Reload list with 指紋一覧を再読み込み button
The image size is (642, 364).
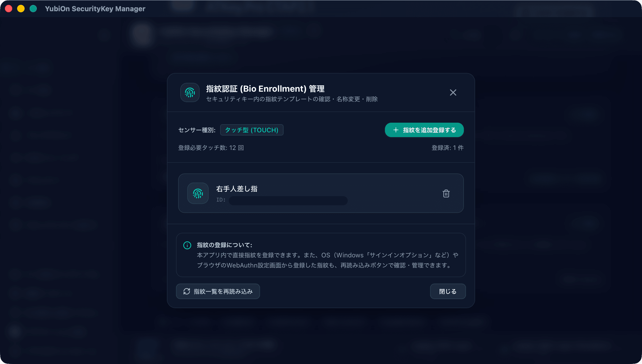218,291
